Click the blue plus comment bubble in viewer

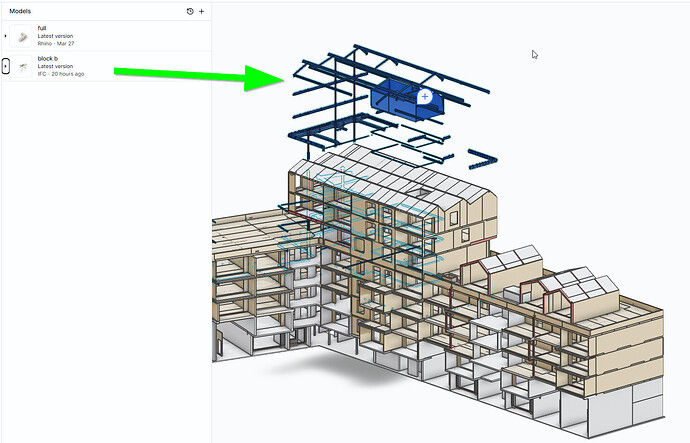click(425, 96)
